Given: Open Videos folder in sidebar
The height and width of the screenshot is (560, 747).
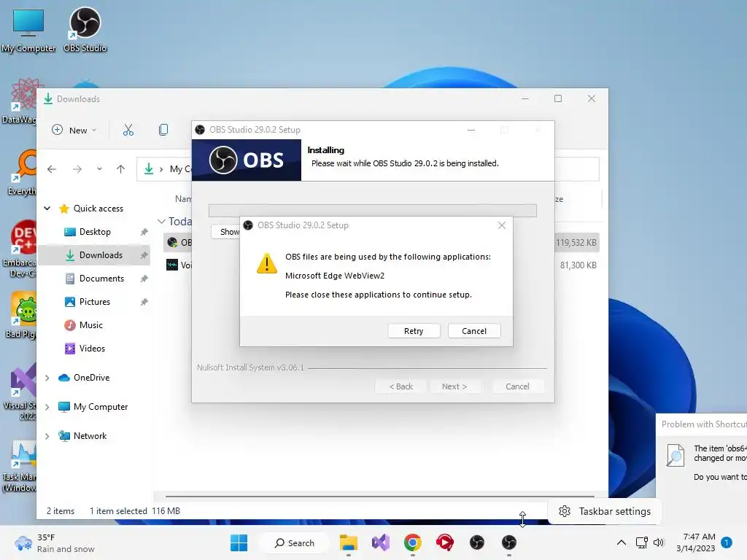Looking at the screenshot, I should pyautogui.click(x=91, y=349).
